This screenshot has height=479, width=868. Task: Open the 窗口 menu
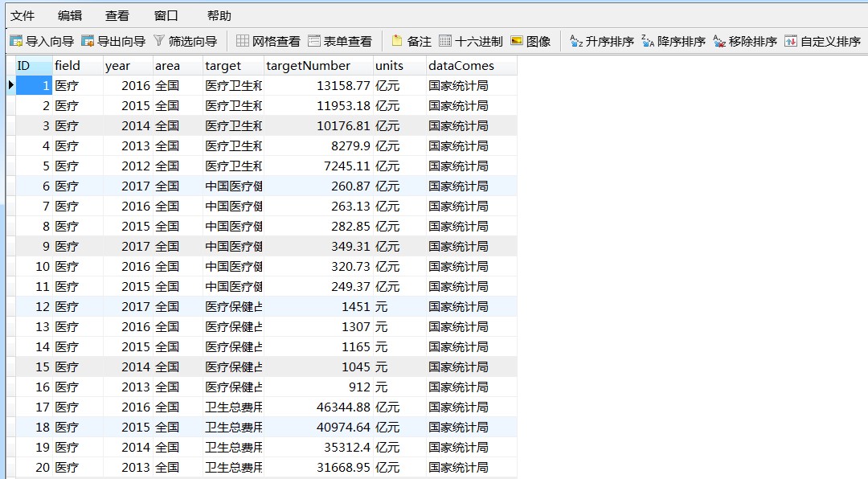click(166, 15)
